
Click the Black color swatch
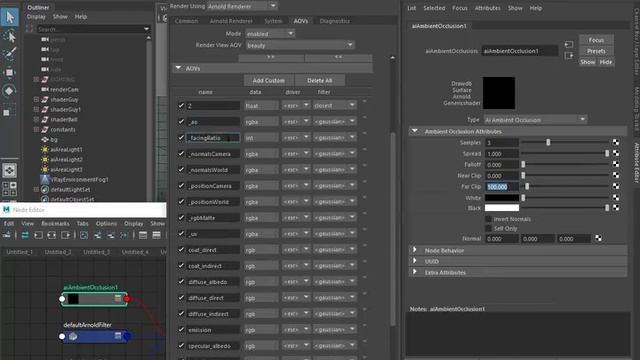502,208
